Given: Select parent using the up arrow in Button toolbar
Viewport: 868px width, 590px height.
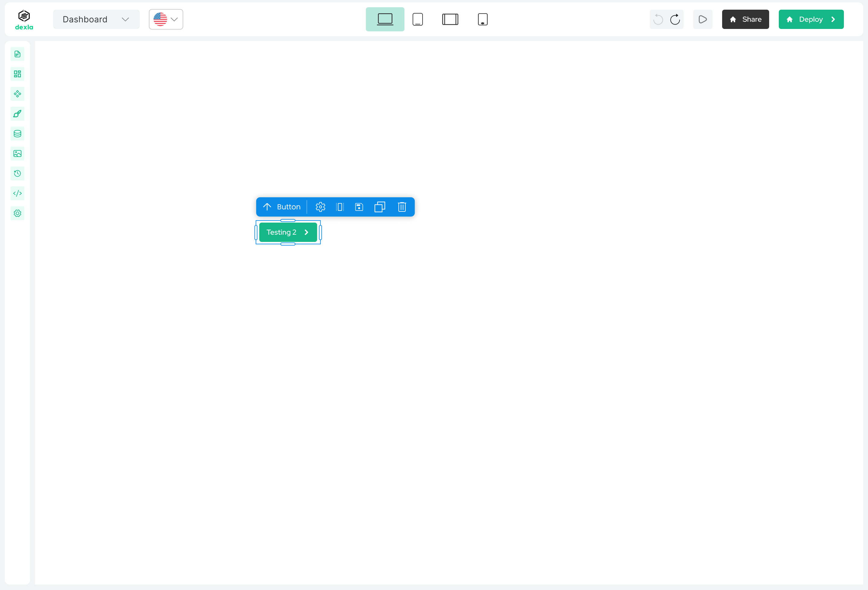Looking at the screenshot, I should pyautogui.click(x=267, y=207).
